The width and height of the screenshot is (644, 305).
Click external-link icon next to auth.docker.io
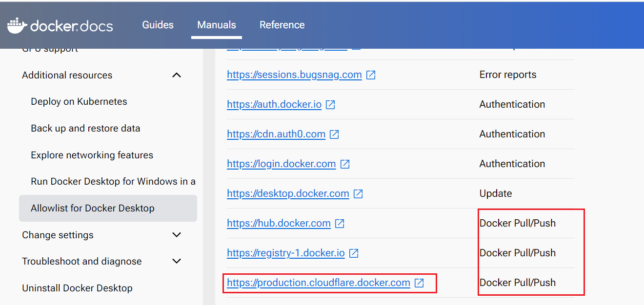pyautogui.click(x=330, y=105)
